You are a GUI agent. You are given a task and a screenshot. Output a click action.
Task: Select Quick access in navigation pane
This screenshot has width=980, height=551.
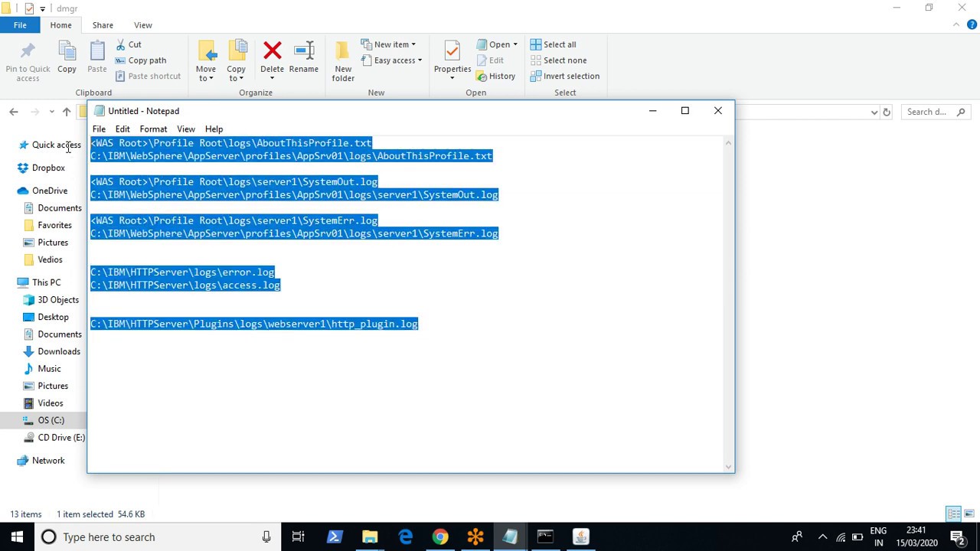pos(56,145)
